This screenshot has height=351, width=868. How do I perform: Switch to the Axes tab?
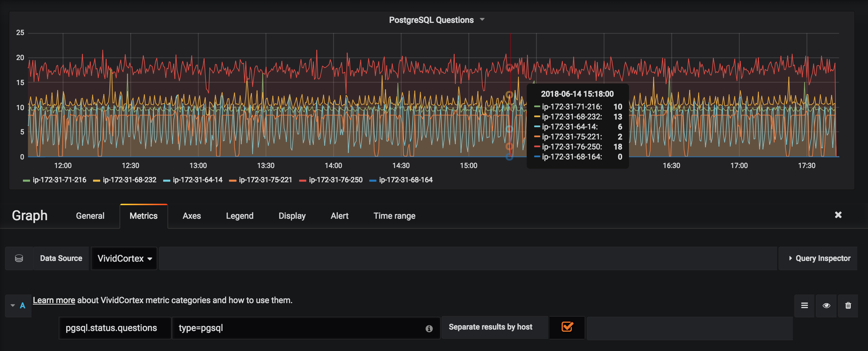click(x=192, y=216)
